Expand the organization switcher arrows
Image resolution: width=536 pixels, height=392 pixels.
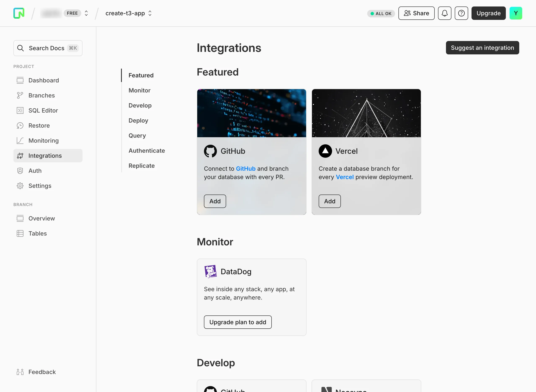point(86,13)
